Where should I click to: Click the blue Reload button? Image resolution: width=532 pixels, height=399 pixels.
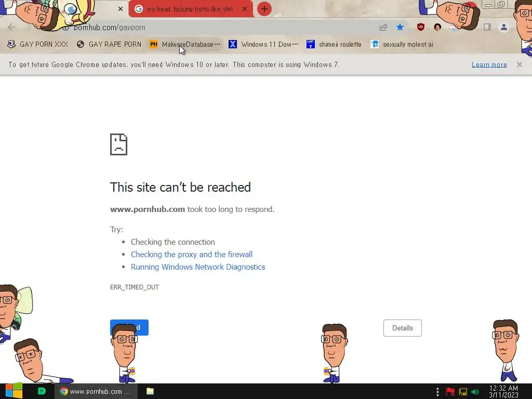(129, 327)
